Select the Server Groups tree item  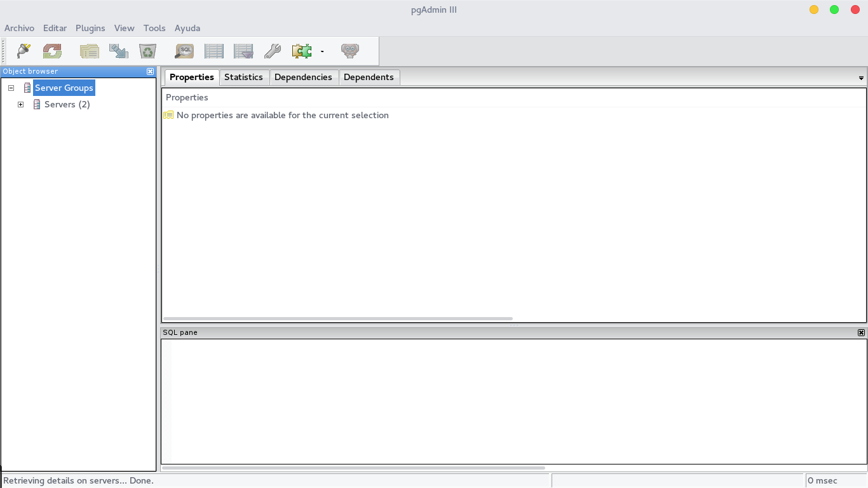pos(64,88)
